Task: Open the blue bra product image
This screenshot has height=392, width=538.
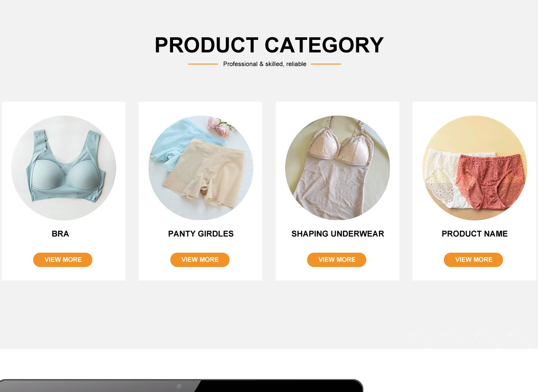Action: [x=64, y=168]
